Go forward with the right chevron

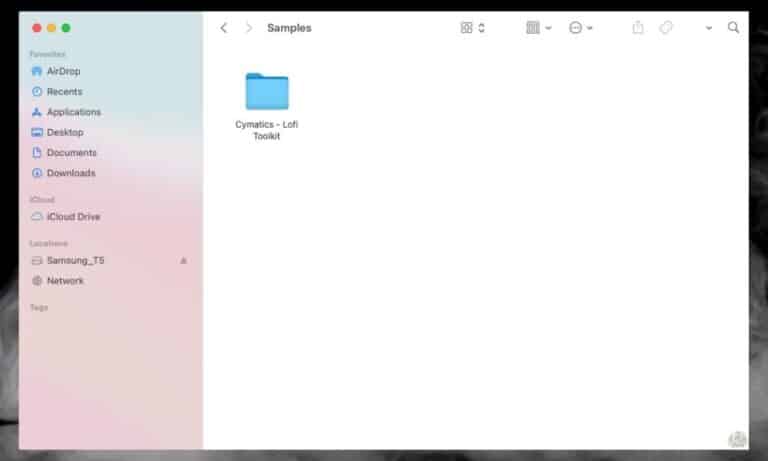[x=249, y=28]
